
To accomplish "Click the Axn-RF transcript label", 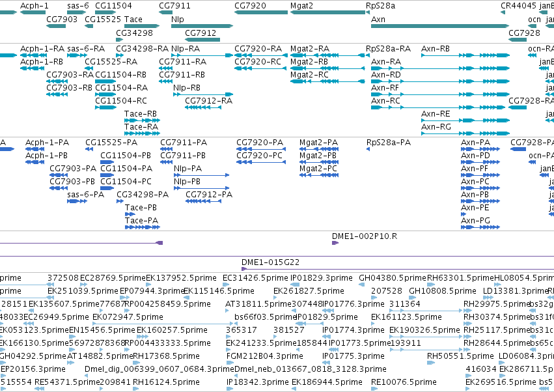I will (x=385, y=88).
